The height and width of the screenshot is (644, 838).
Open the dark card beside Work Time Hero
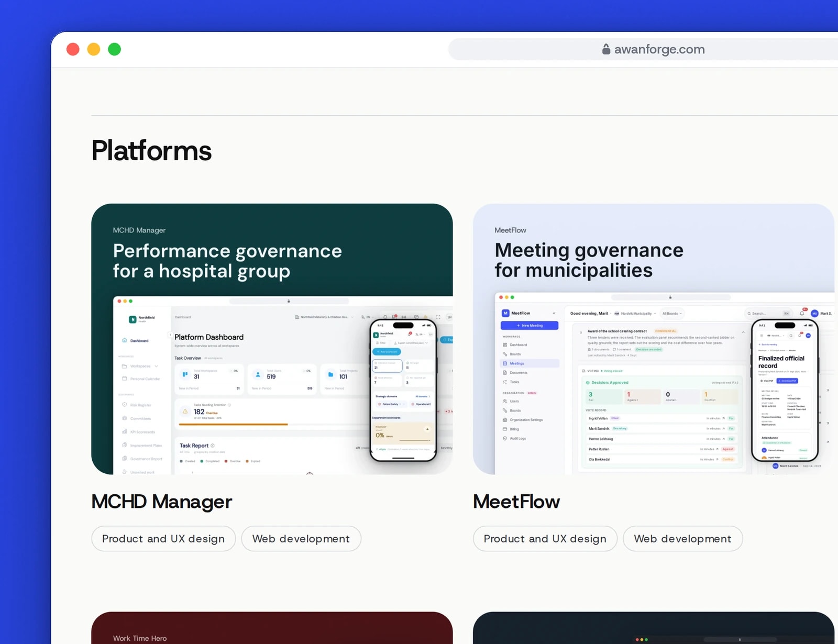pyautogui.click(x=654, y=628)
